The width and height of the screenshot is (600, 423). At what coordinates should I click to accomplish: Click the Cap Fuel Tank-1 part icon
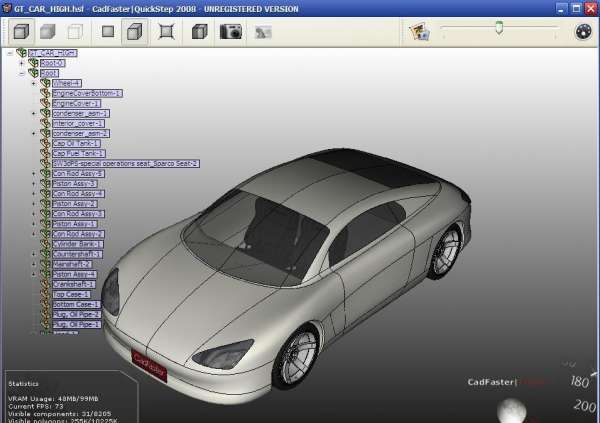[x=45, y=153]
